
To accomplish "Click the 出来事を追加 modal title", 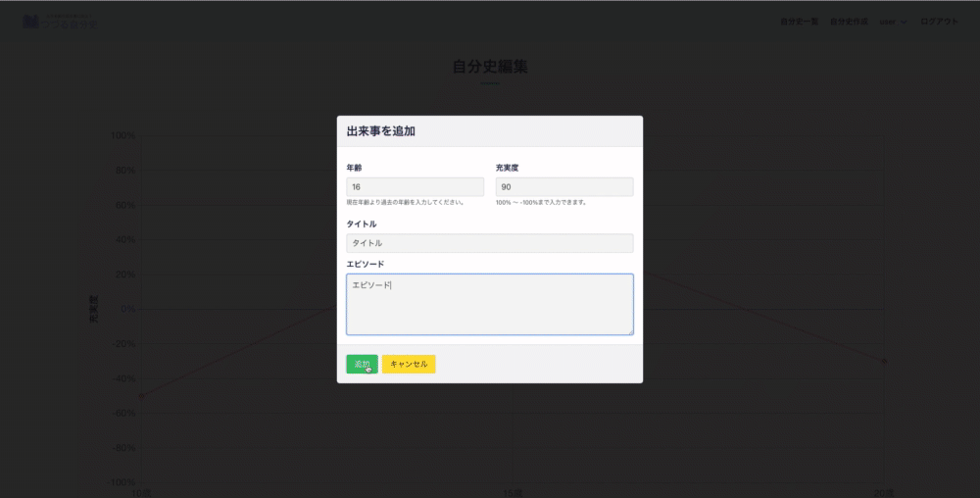I will tap(381, 131).
